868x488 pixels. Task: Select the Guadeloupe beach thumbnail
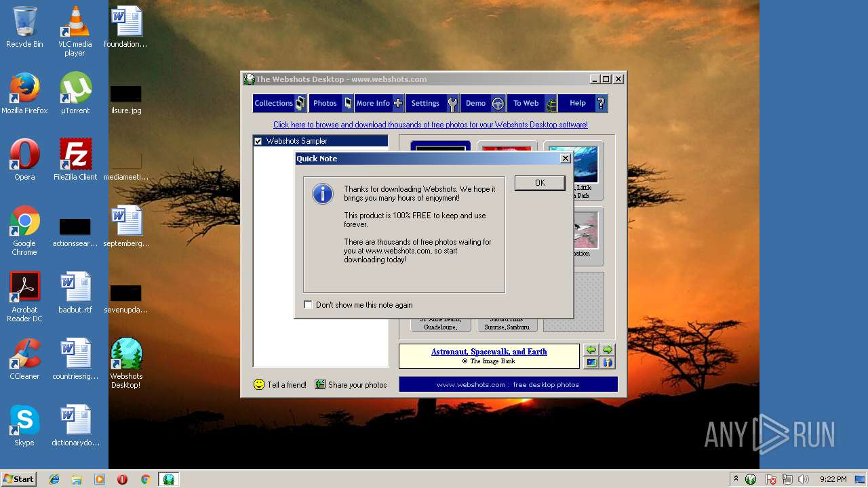click(440, 325)
